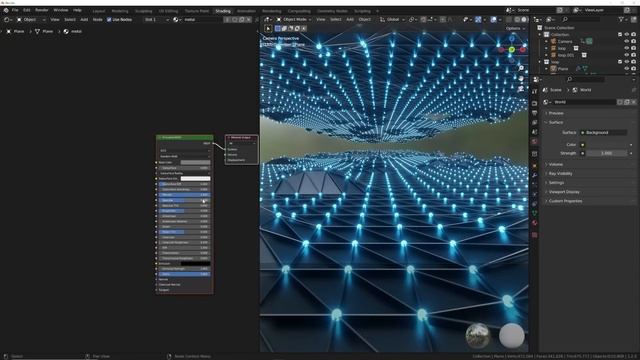640x360 pixels.
Task: Open node editor View menu
Action: click(x=55, y=20)
